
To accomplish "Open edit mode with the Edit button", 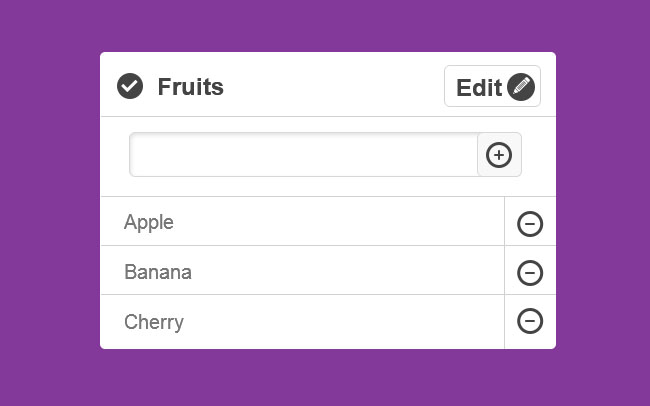I will pyautogui.click(x=492, y=87).
